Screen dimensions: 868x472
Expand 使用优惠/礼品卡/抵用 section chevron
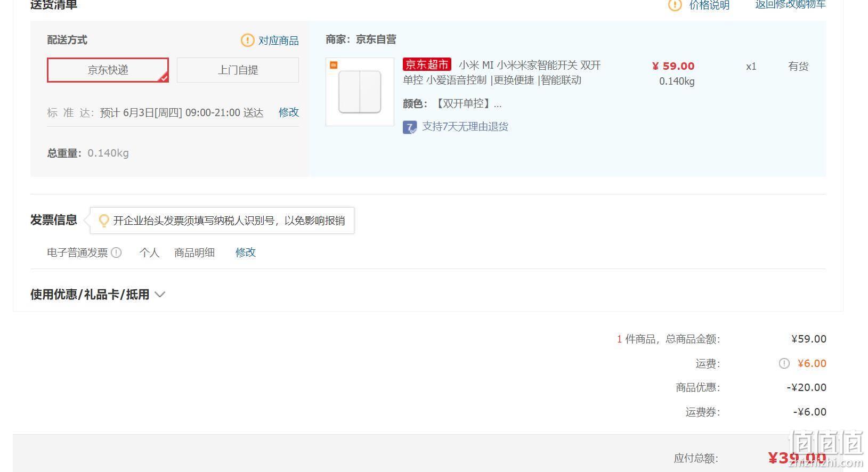tap(160, 294)
